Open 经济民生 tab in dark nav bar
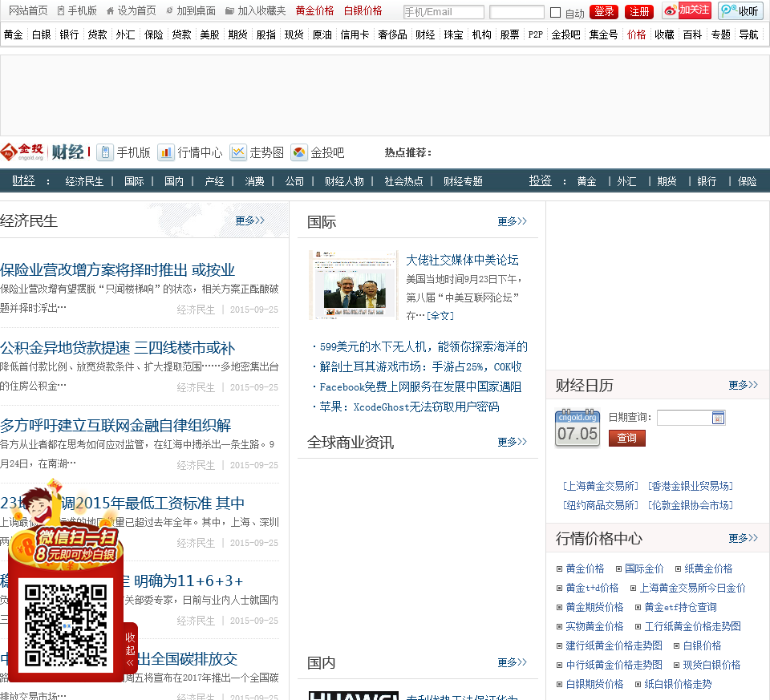Screen dimensions: 770x700 click(84, 182)
